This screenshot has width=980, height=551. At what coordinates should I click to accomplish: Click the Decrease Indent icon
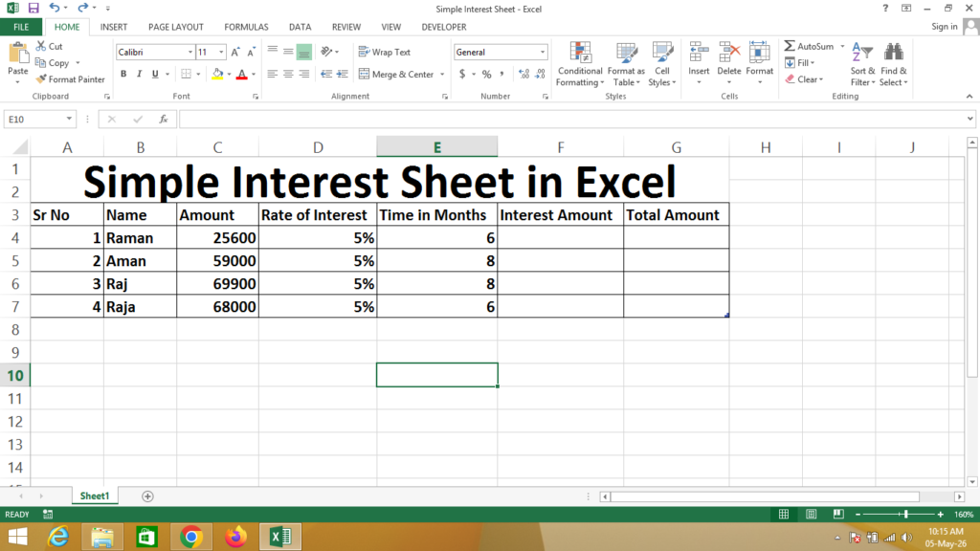tap(326, 74)
